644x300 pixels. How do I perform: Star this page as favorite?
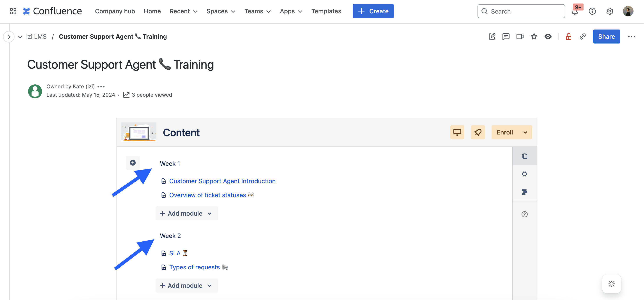(534, 37)
